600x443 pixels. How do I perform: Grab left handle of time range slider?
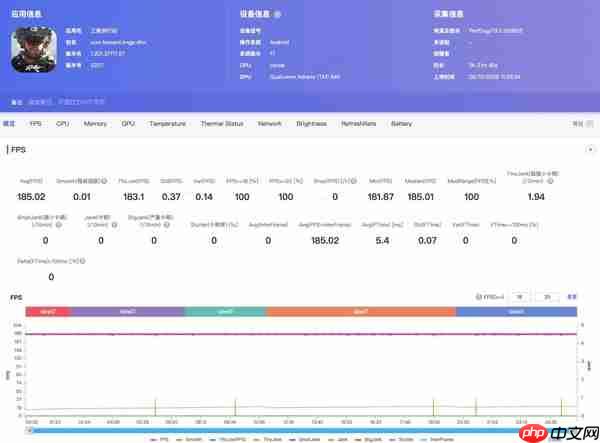(29, 431)
